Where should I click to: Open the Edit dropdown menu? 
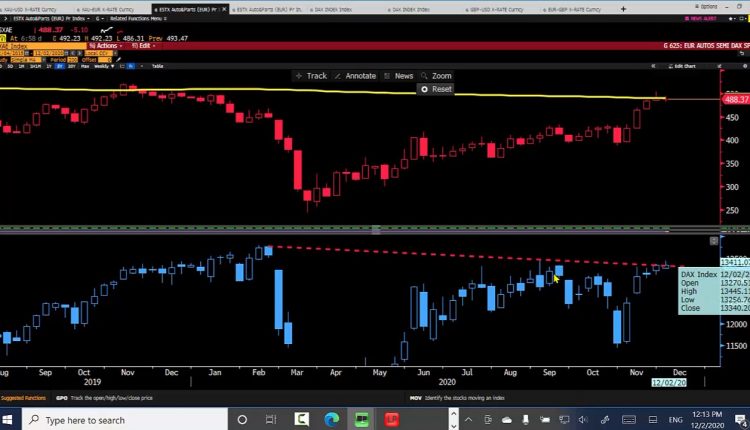click(143, 46)
